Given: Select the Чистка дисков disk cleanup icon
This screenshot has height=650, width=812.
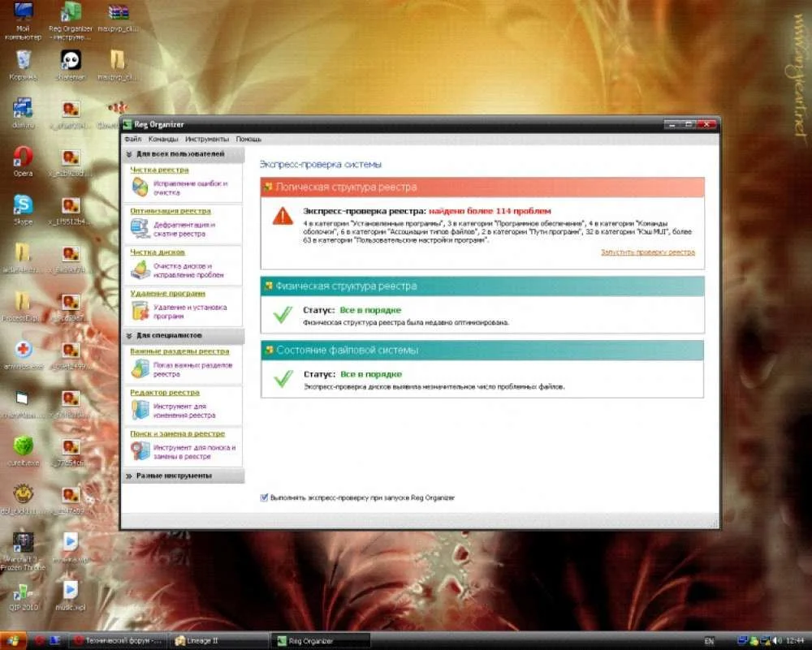Looking at the screenshot, I should pyautogui.click(x=140, y=269).
